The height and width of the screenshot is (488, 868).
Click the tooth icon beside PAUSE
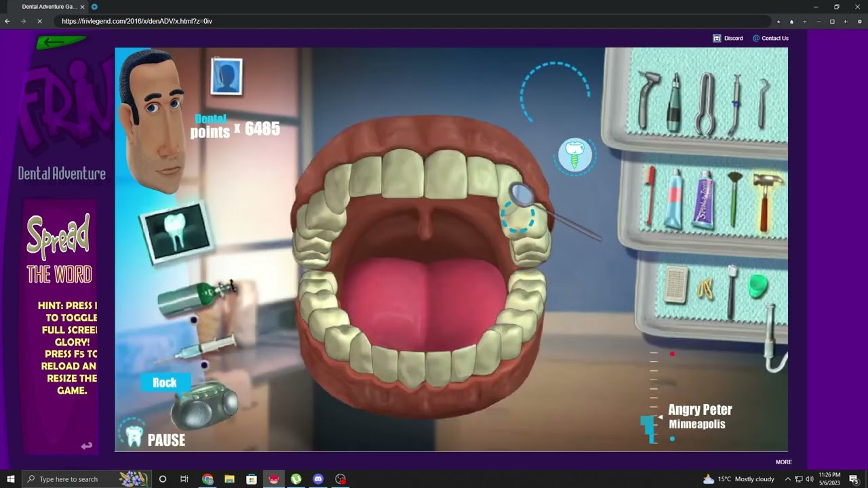pos(134,436)
